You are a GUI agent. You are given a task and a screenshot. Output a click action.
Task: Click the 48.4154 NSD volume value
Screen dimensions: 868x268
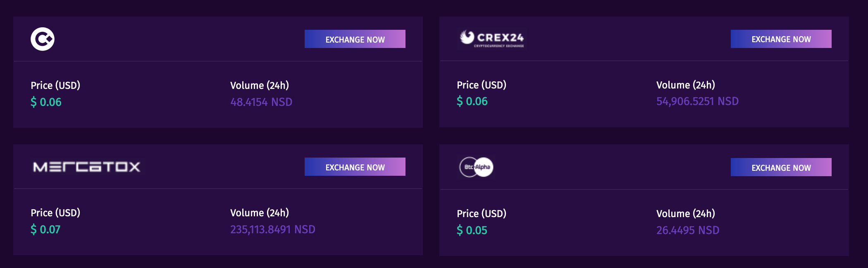point(261,102)
